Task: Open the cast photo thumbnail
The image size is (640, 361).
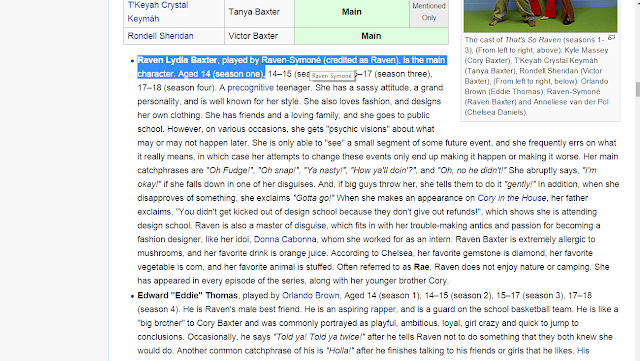Action: tap(540, 16)
